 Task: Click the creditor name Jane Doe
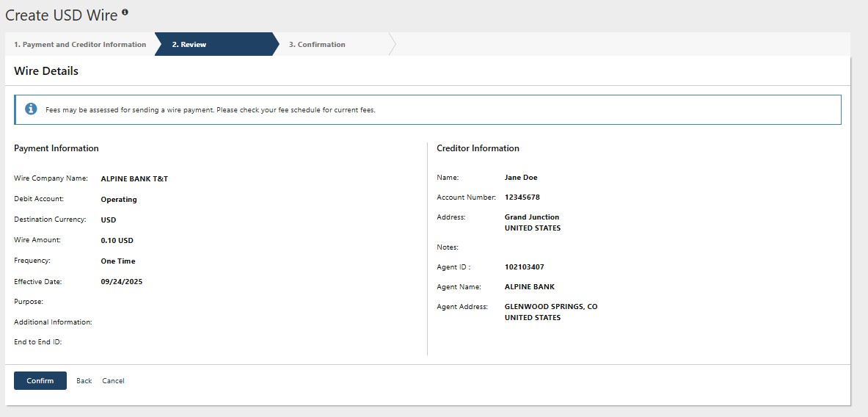[x=521, y=178]
